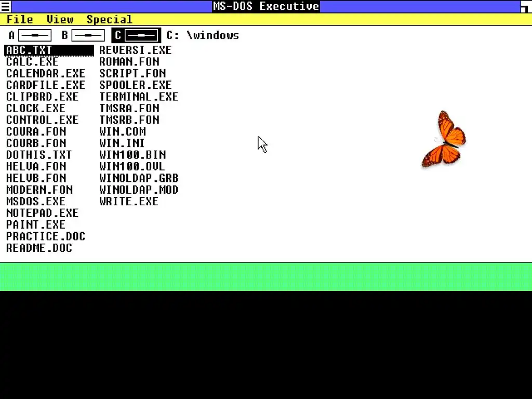Click the highlighted drive C icon
Viewport: 532px width, 399px height.
coord(137,35)
